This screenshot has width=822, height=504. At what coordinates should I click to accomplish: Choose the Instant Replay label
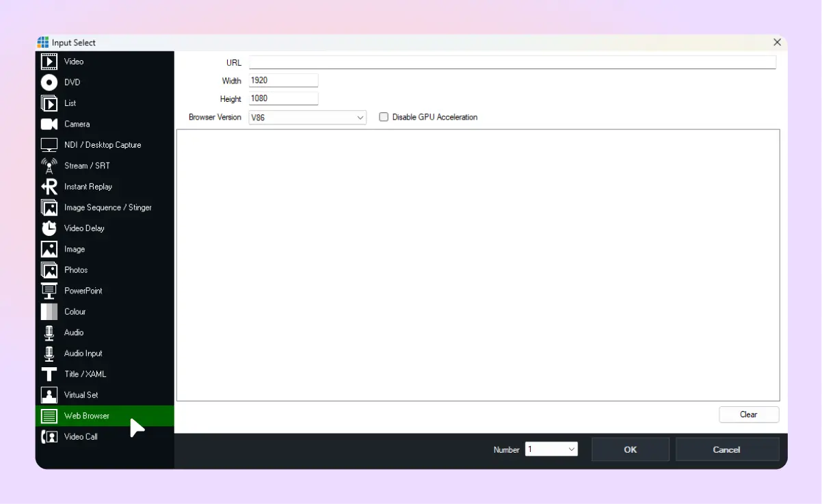[88, 187]
